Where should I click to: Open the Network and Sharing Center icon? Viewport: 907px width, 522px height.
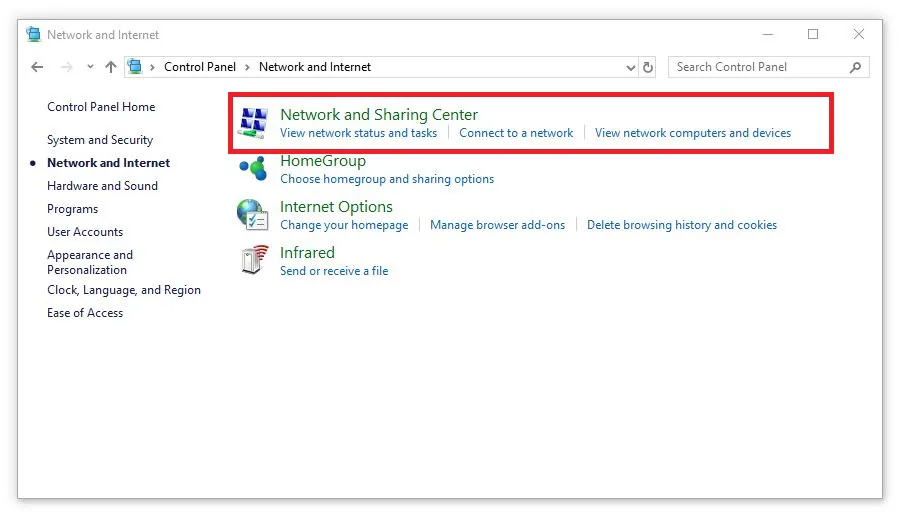(253, 123)
